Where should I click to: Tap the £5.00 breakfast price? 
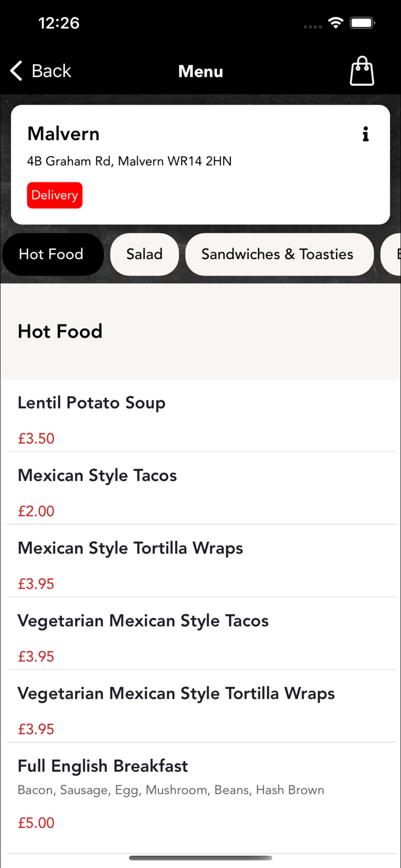tap(36, 823)
